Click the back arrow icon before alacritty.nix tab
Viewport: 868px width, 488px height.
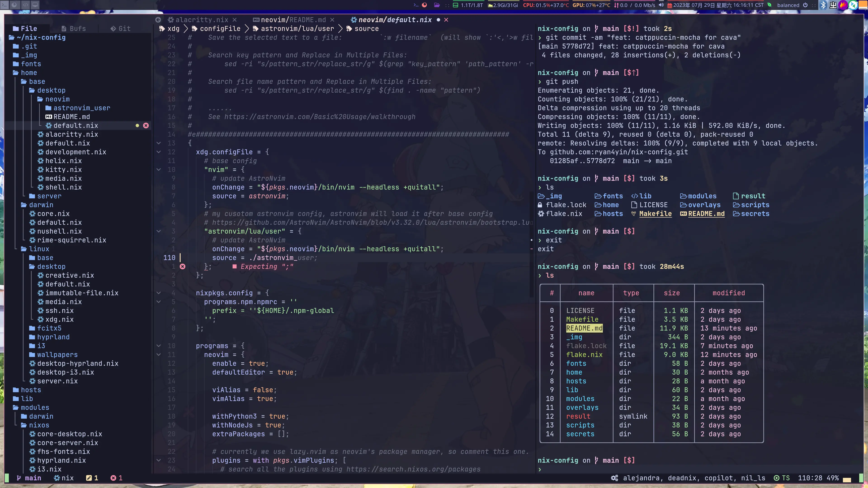point(158,20)
